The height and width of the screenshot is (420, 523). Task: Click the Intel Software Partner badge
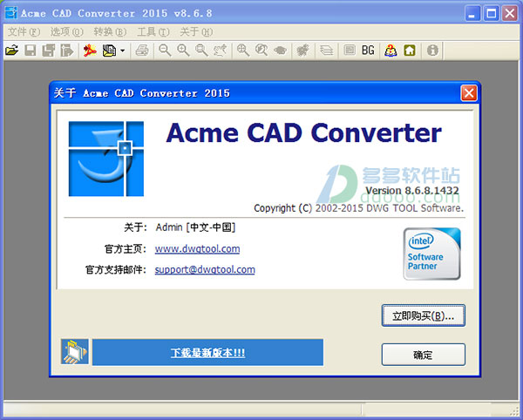pos(432,254)
